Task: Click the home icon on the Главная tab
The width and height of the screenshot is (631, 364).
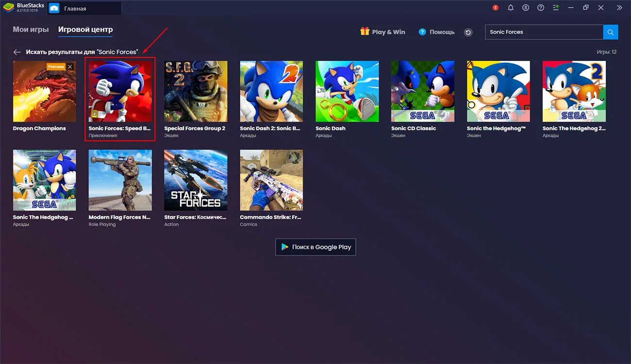Action: pos(54,8)
